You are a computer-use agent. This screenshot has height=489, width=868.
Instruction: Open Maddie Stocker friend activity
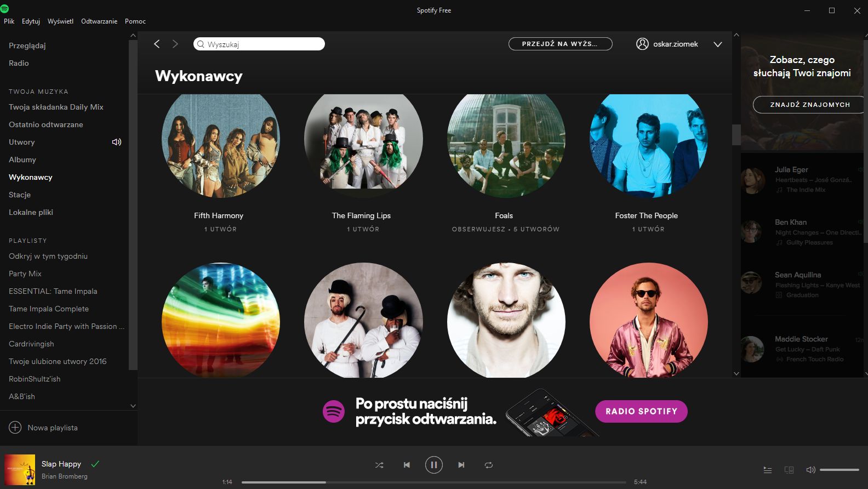coord(802,349)
